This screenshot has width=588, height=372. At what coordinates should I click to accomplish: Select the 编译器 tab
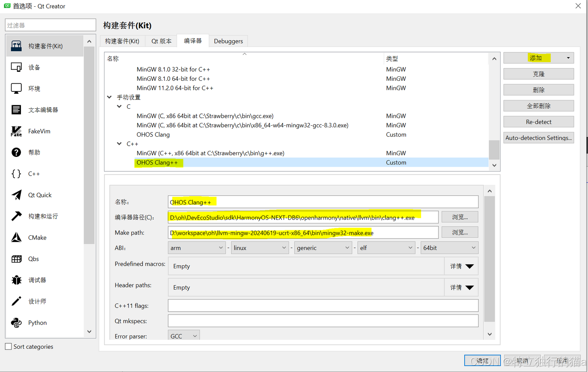pos(193,41)
